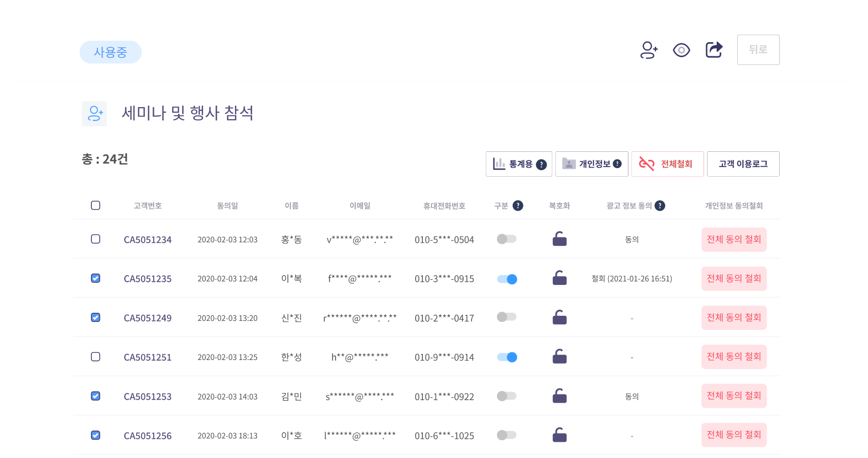Open the 통계용 statistics button

click(x=519, y=164)
